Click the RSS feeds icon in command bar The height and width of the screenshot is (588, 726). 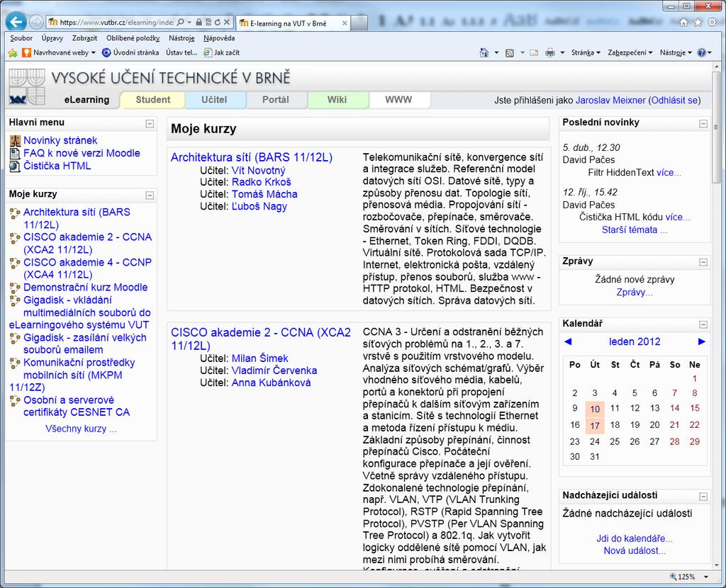pos(509,52)
